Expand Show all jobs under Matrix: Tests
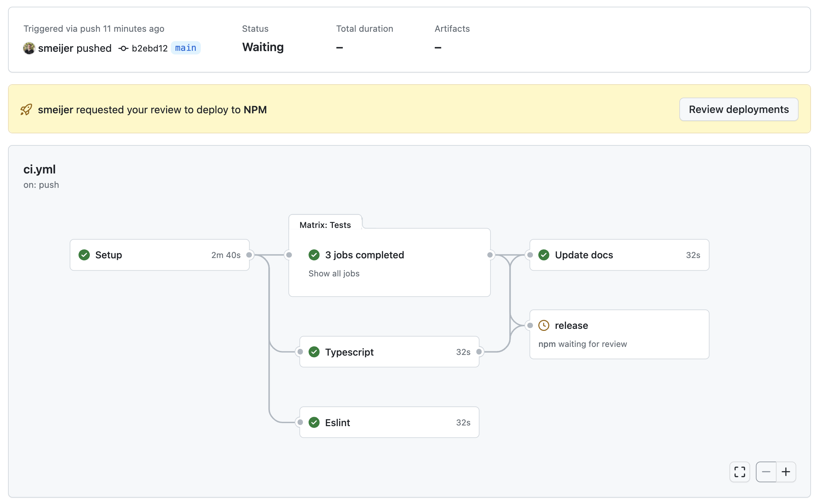Image resolution: width=818 pixels, height=504 pixels. (334, 273)
